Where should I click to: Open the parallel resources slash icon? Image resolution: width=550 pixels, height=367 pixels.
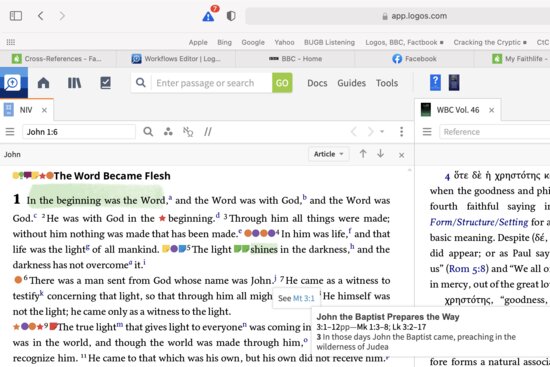click(x=208, y=132)
